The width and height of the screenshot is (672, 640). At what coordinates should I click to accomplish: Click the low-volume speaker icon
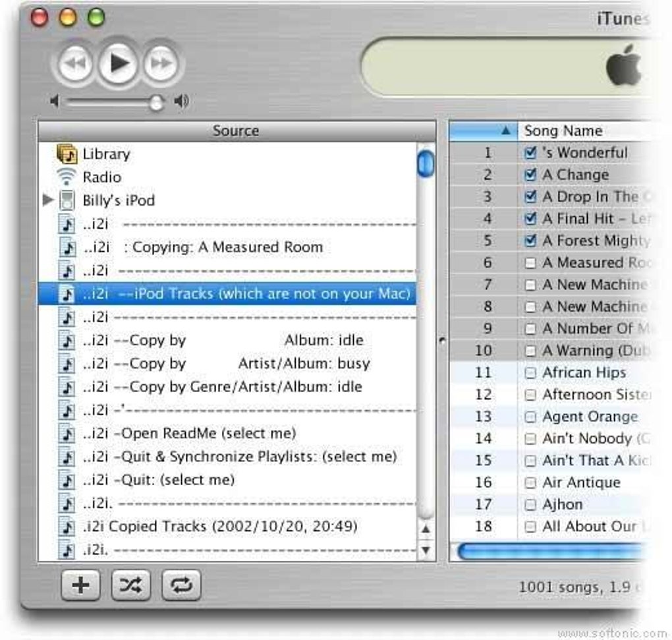coord(55,102)
